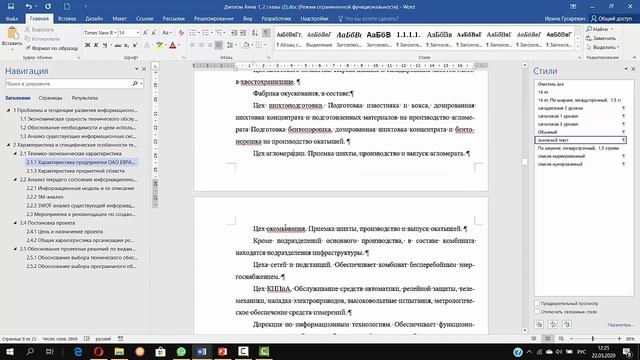Switch to the Layout (Макет) tab

(x=119, y=18)
